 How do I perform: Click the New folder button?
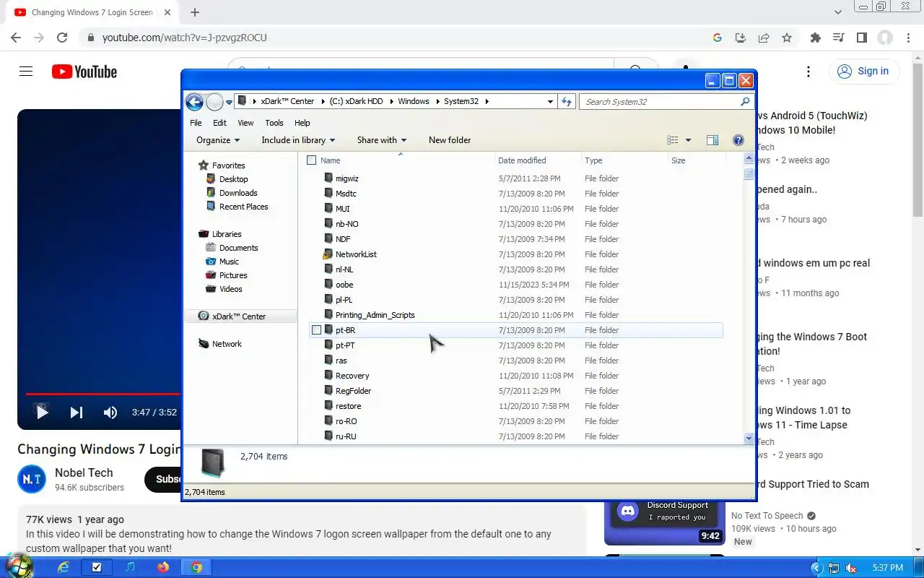(x=449, y=140)
